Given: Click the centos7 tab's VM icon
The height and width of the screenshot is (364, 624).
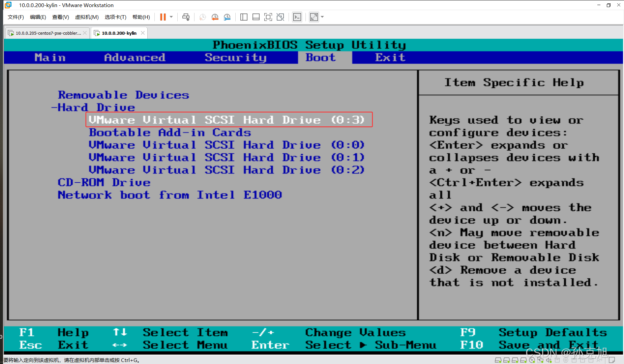Looking at the screenshot, I should [x=11, y=33].
